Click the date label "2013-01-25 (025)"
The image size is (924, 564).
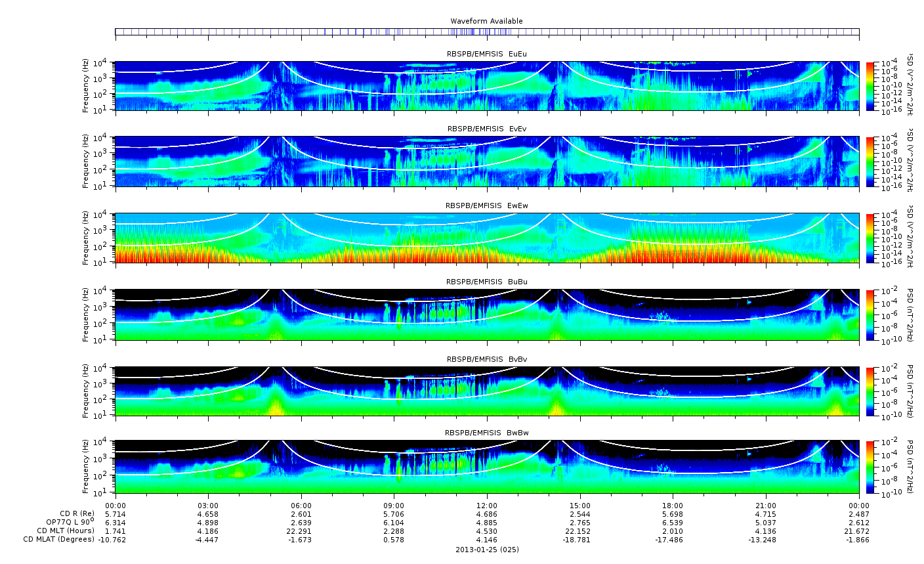click(x=487, y=550)
